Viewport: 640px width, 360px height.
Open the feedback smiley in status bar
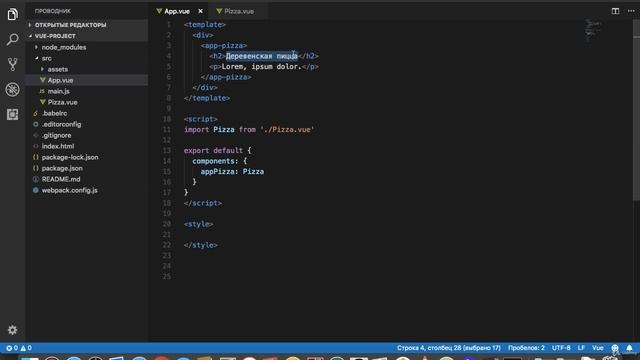click(615, 348)
